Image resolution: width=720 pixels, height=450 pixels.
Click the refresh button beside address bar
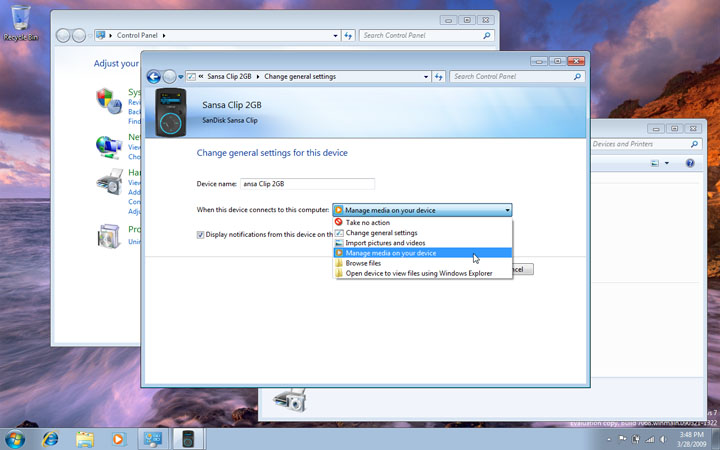click(x=438, y=76)
